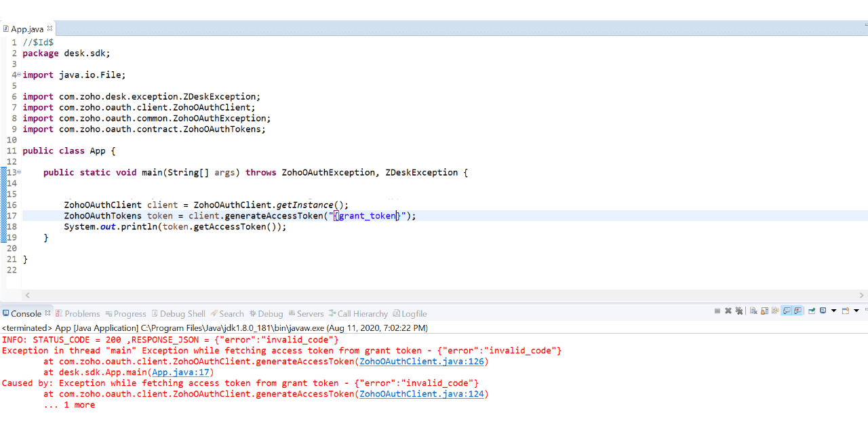Viewport: 868px width, 434px height.
Task: Click the '//$Id$' comment on line 1
Action: [x=38, y=42]
